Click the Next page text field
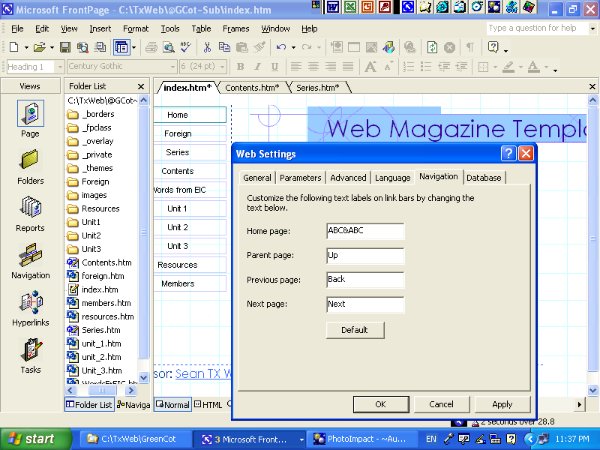The height and width of the screenshot is (450, 600). [x=365, y=305]
